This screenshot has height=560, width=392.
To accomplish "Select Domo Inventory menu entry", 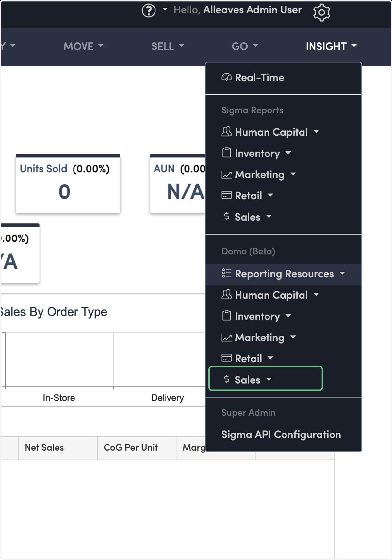I will [x=284, y=316].
